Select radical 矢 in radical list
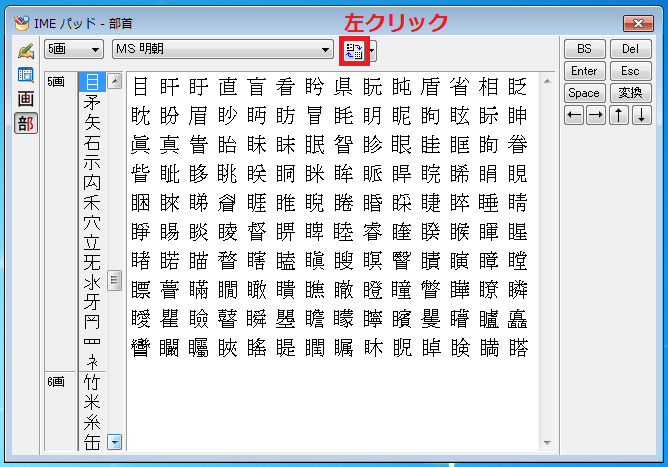Image resolution: width=668 pixels, height=467 pixels. coord(92,122)
